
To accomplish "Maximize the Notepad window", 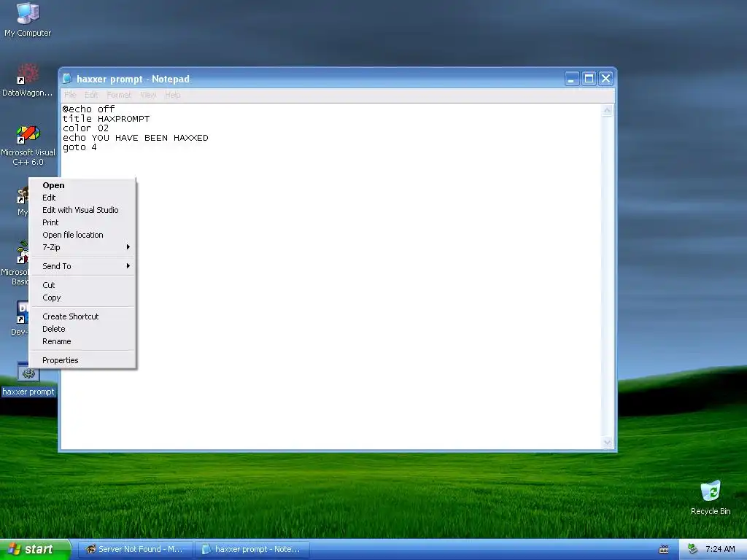I will [x=589, y=79].
